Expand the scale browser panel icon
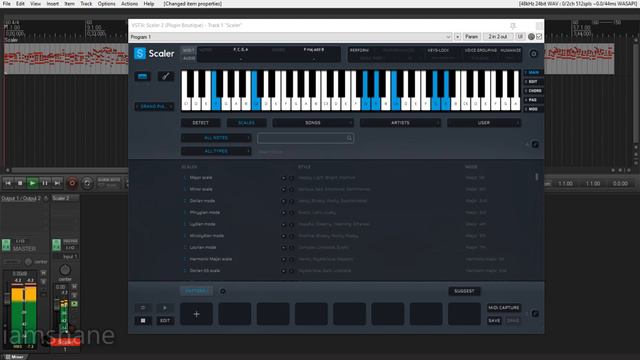 (x=535, y=144)
